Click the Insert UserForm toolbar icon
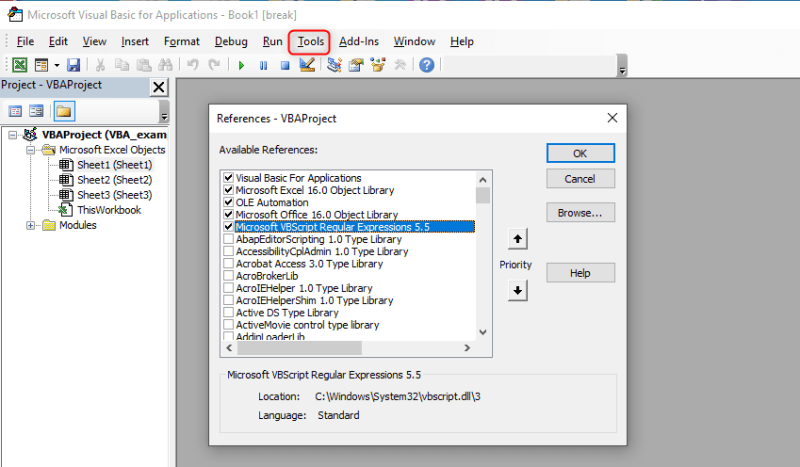This screenshot has height=467, width=800. (41, 65)
